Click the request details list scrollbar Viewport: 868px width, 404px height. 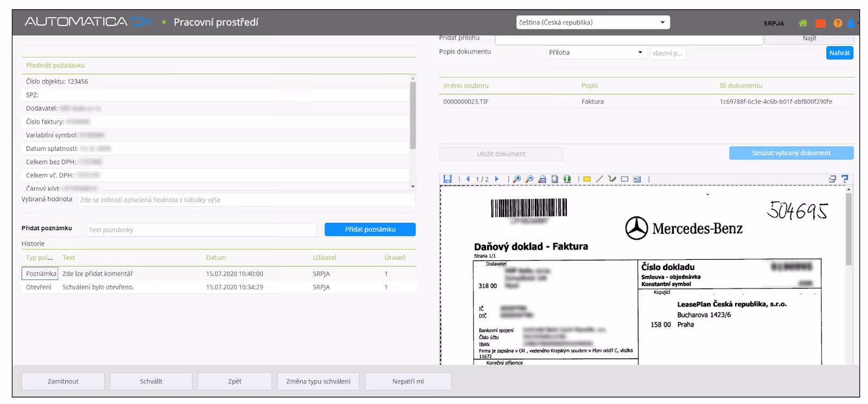point(413,115)
